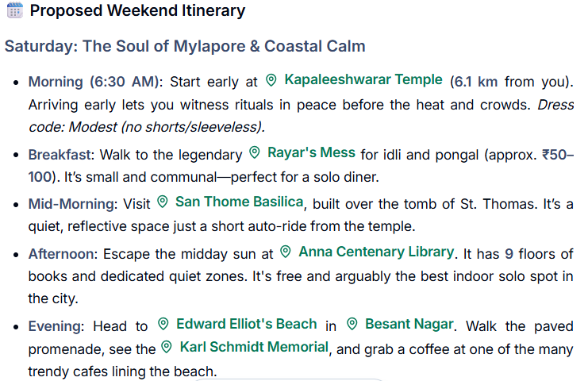Open the Anna Centenary Library link
This screenshot has height=381, width=588.
(x=376, y=252)
